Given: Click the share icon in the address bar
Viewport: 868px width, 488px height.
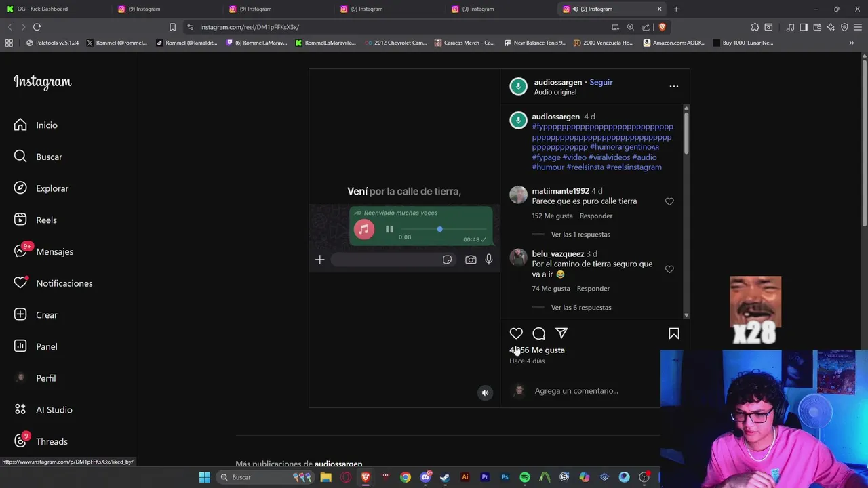Looking at the screenshot, I should 646,27.
